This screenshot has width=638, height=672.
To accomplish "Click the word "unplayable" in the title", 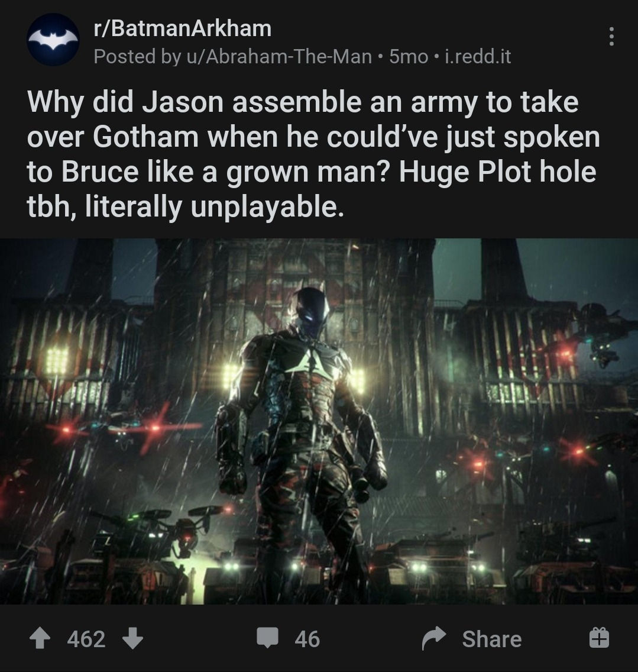I will pyautogui.click(x=267, y=208).
